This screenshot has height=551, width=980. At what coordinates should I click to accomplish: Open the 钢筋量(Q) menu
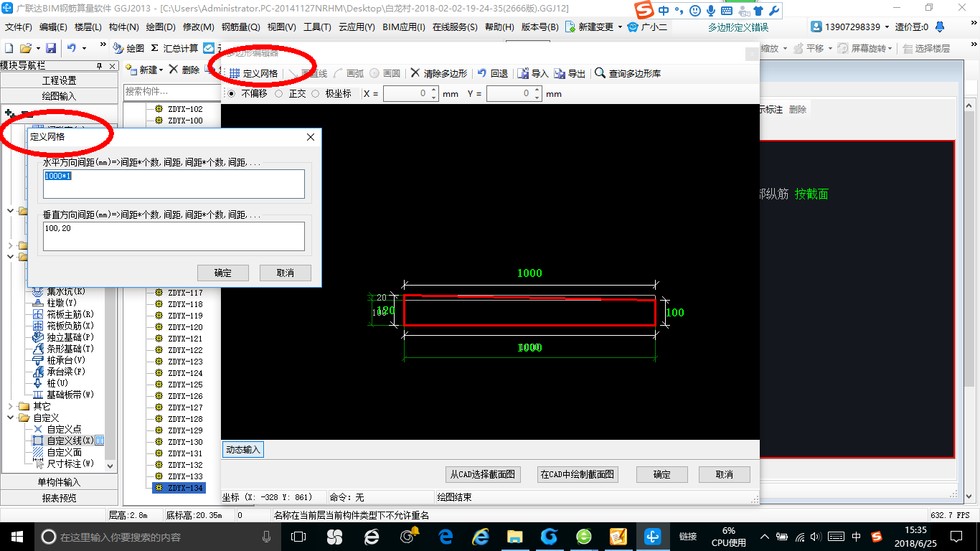pos(240,27)
